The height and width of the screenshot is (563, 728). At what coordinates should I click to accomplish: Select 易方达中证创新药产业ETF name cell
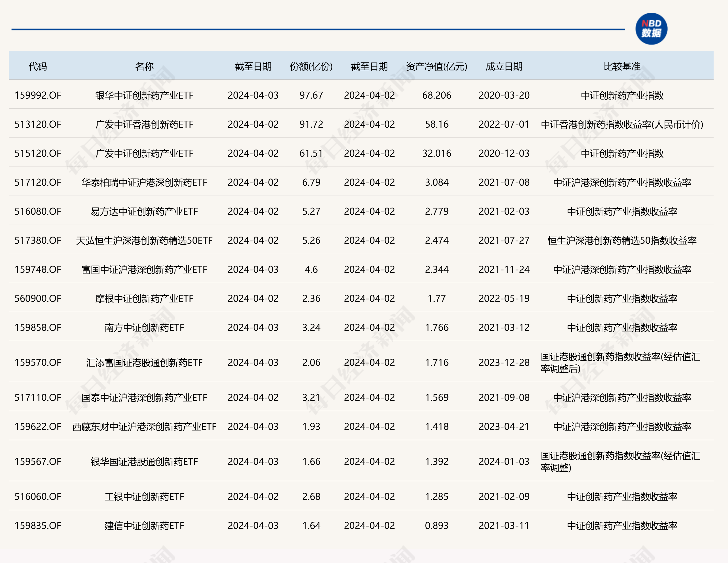tap(144, 211)
